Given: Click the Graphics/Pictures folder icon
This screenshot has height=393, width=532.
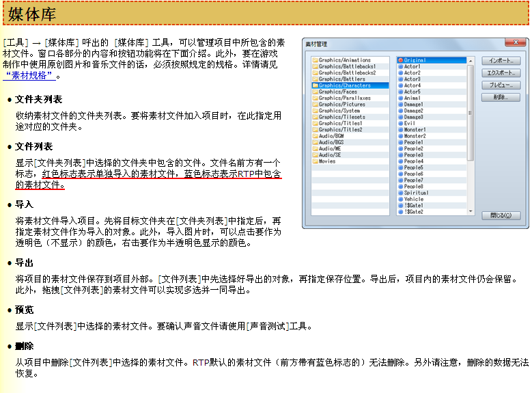Looking at the screenshot, I should pos(315,105).
